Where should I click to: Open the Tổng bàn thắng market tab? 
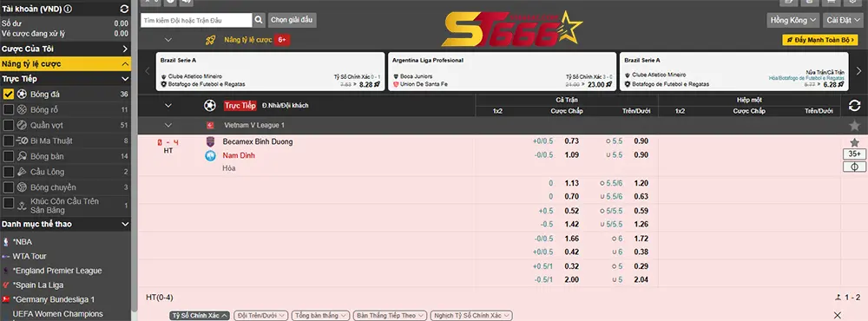(x=320, y=316)
